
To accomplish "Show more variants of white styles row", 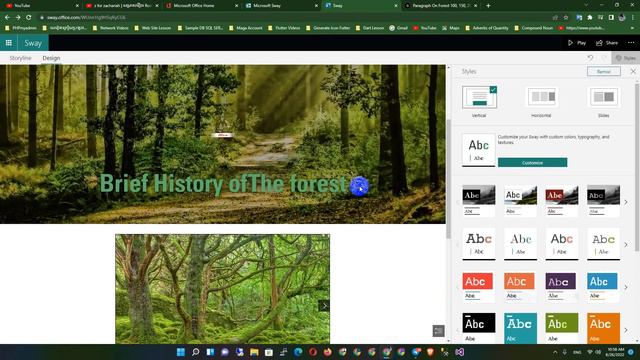I will pos(626,244).
